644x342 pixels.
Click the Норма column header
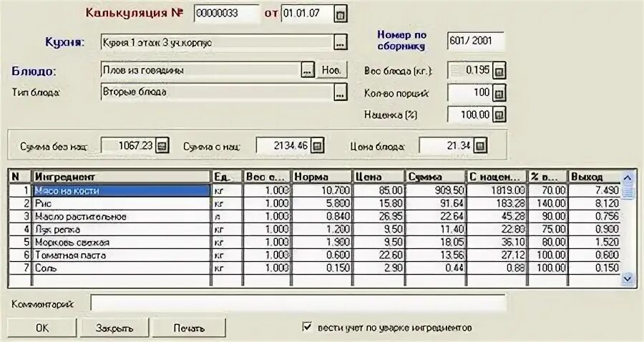(x=321, y=177)
